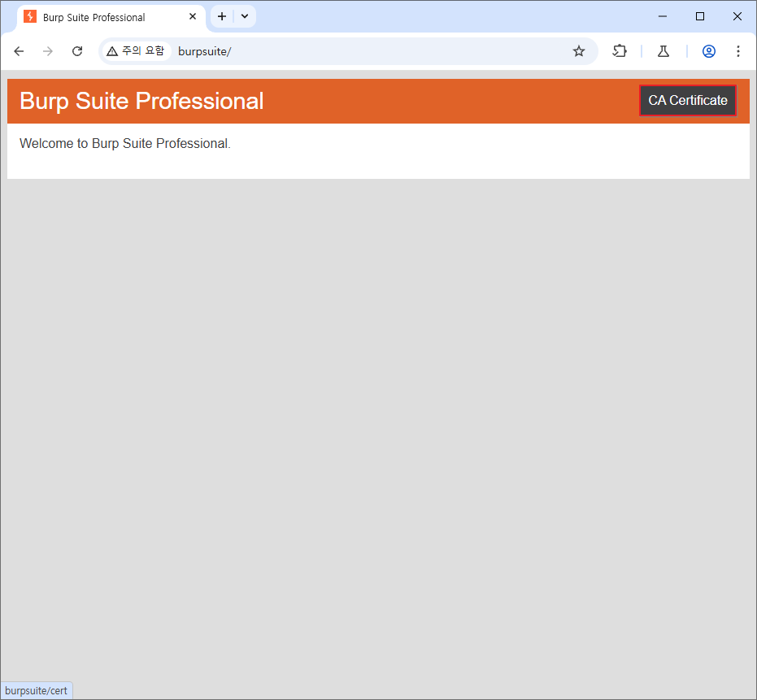Close the Burp Suite Professional tab
The image size is (757, 700).
click(x=193, y=16)
